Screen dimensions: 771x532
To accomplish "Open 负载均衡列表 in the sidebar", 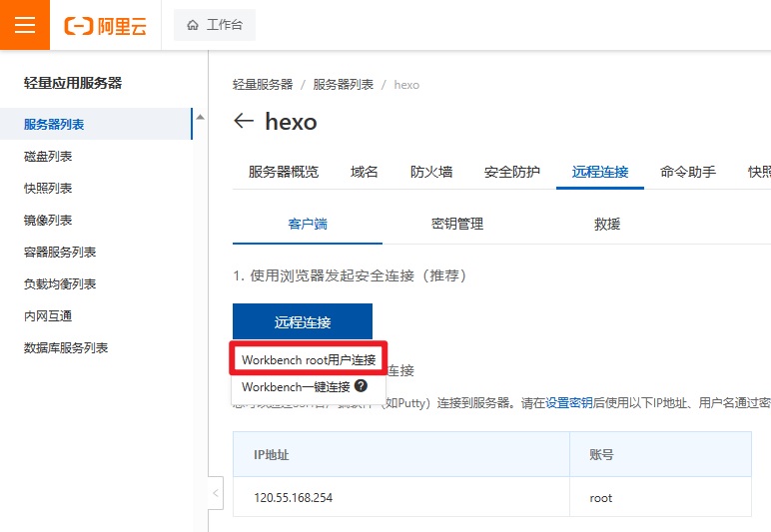I will coord(60,283).
